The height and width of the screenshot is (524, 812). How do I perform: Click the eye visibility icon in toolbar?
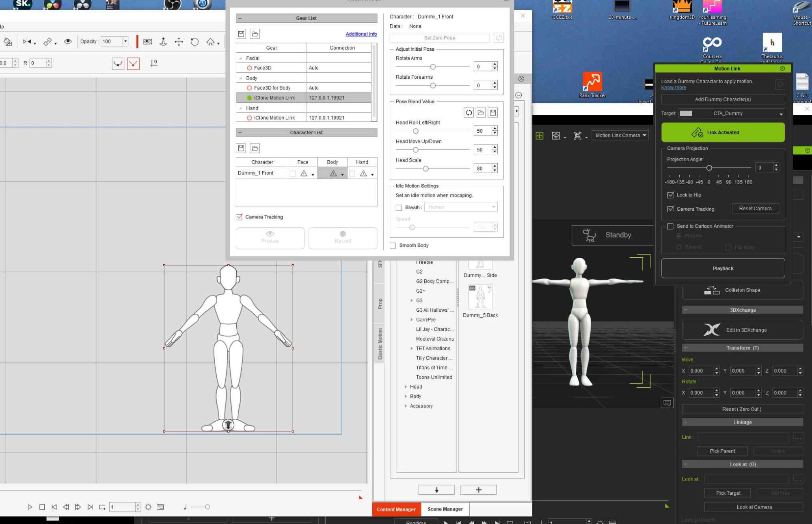tap(68, 41)
